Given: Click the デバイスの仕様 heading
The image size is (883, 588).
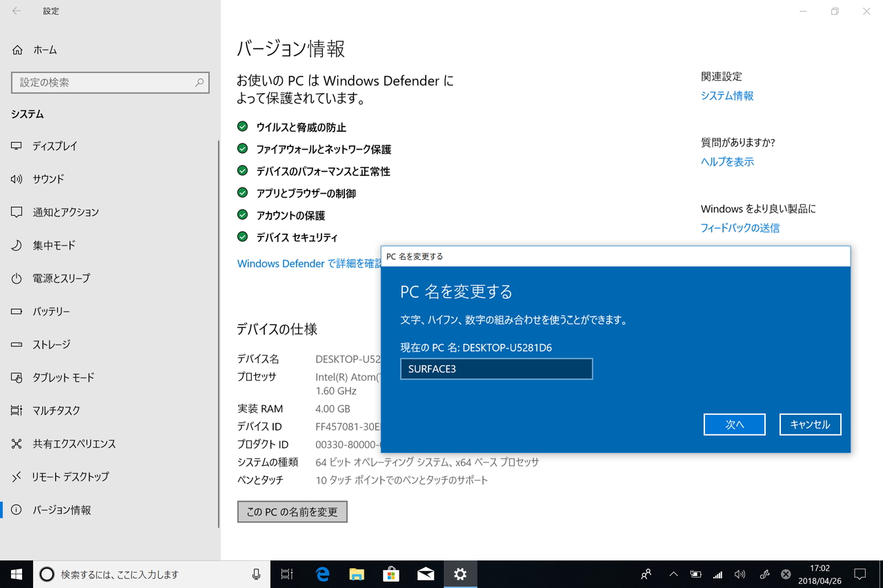Looking at the screenshot, I should pos(277,330).
